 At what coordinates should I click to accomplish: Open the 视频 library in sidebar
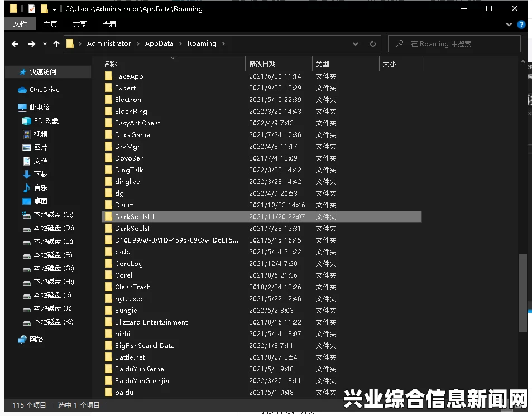coord(40,134)
